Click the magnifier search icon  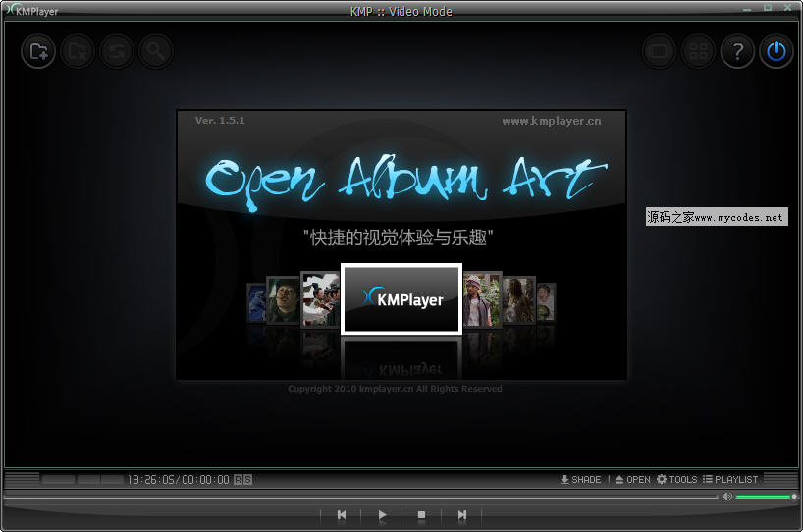tap(156, 51)
